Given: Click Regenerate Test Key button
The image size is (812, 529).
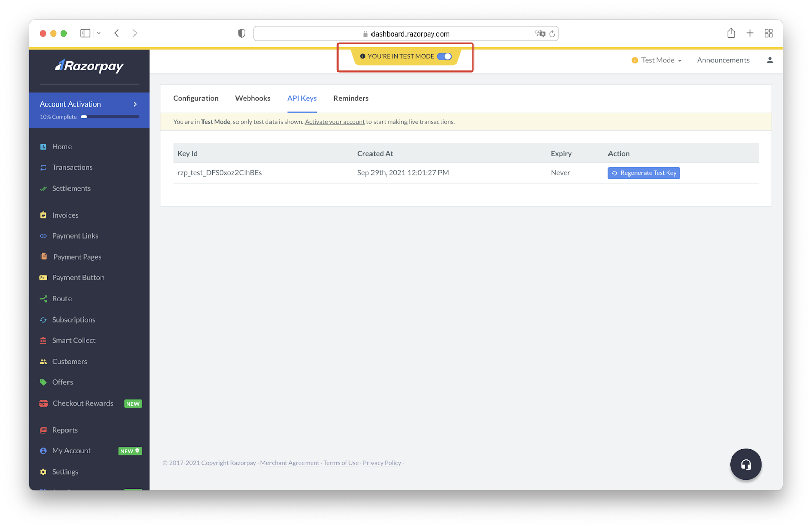Looking at the screenshot, I should (644, 173).
